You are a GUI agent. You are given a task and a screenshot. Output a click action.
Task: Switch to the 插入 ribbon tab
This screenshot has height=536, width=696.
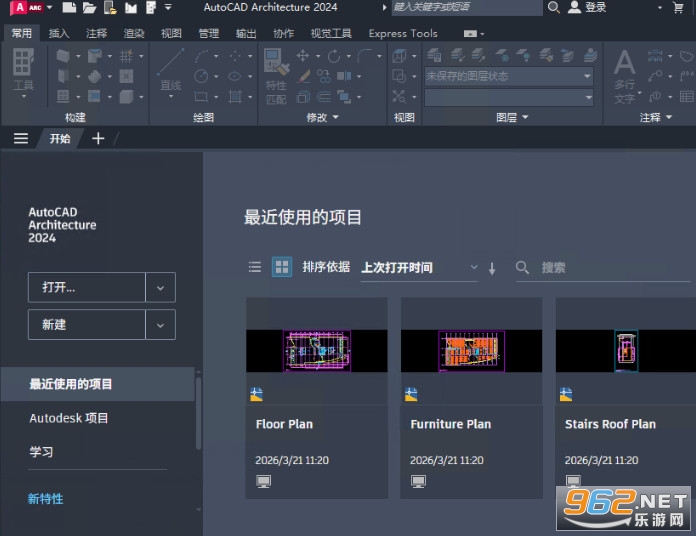(59, 33)
